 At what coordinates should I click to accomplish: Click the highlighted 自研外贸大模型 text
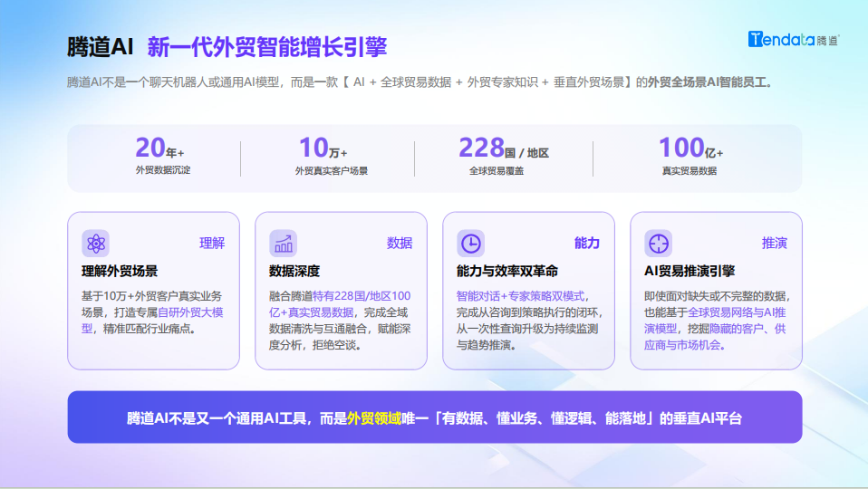[152, 321]
